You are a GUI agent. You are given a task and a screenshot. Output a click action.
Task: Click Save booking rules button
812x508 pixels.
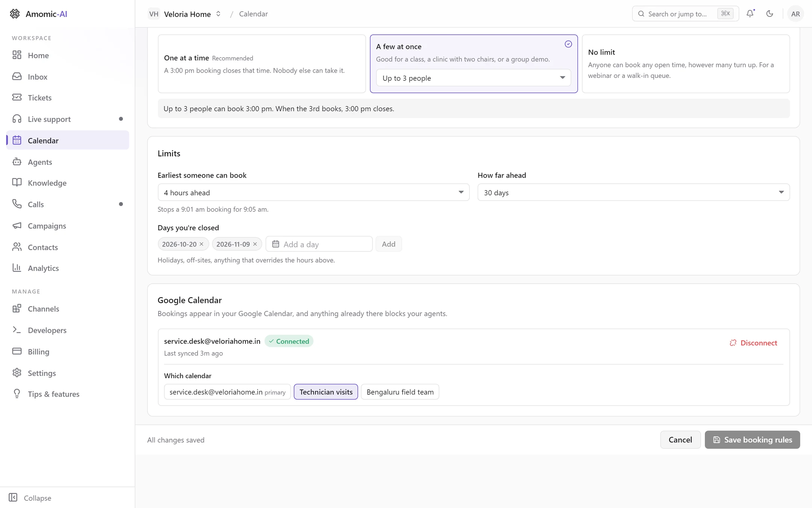(752, 440)
